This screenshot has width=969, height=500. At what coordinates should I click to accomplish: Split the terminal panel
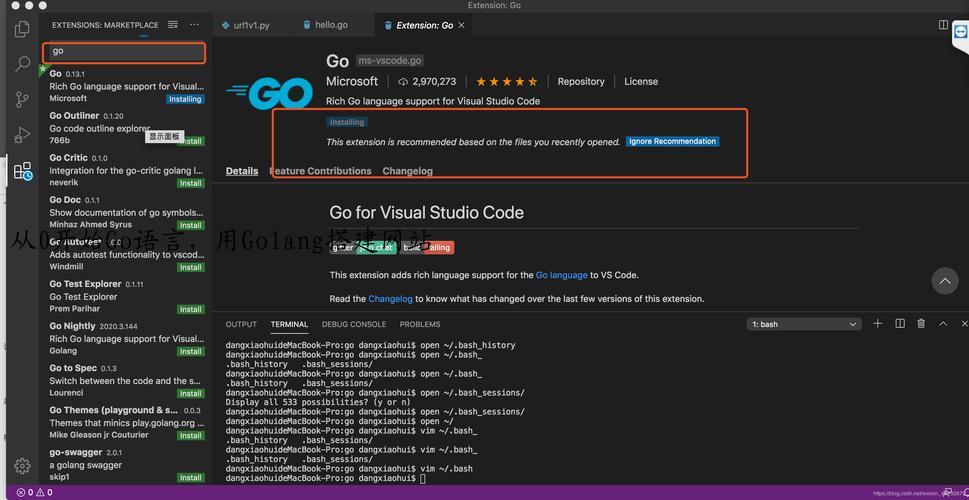click(900, 324)
